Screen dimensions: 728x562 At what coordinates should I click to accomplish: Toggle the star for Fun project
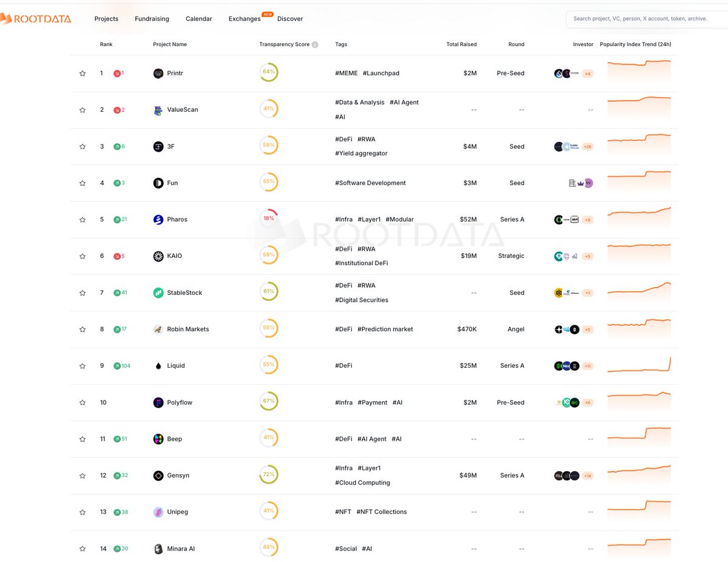coord(83,183)
